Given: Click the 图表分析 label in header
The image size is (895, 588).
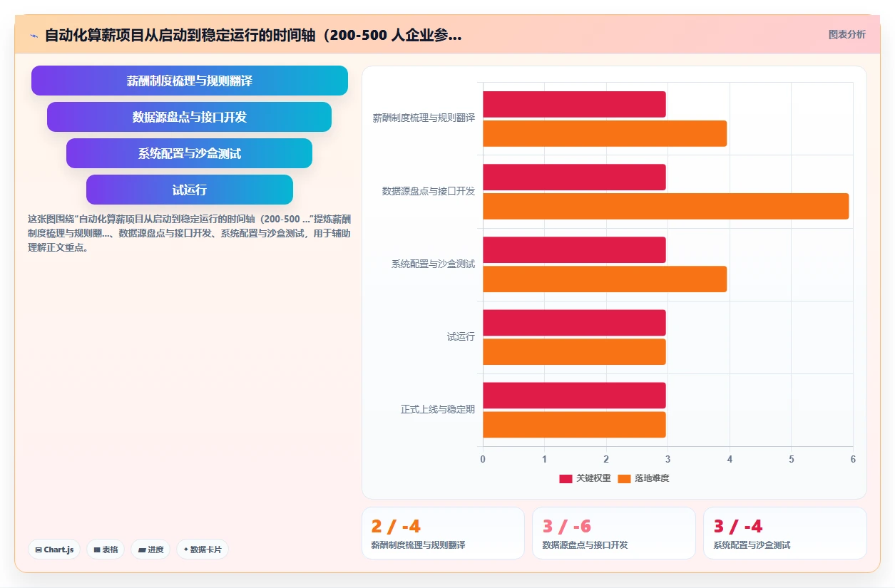Looking at the screenshot, I should [x=847, y=34].
